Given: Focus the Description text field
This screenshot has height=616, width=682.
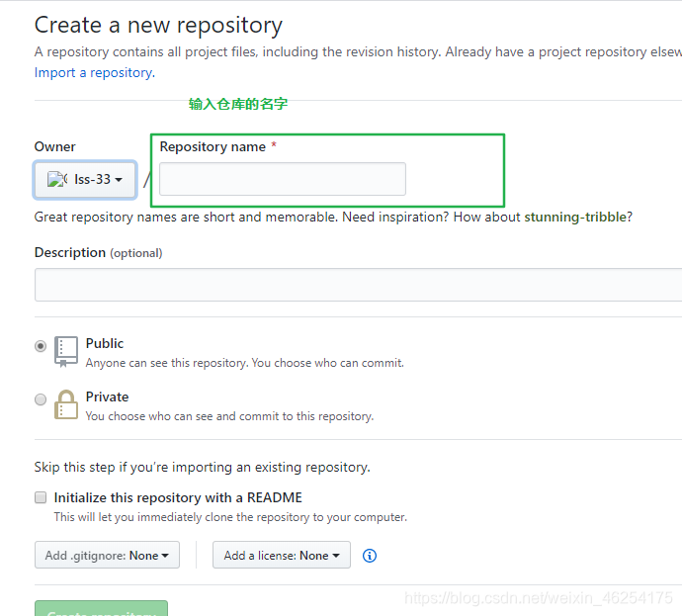Looking at the screenshot, I should [x=359, y=285].
